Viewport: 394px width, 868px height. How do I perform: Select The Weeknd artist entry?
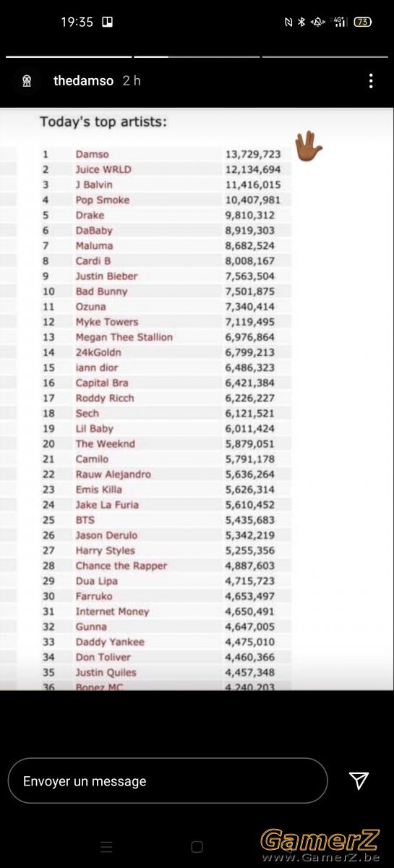pos(105,443)
